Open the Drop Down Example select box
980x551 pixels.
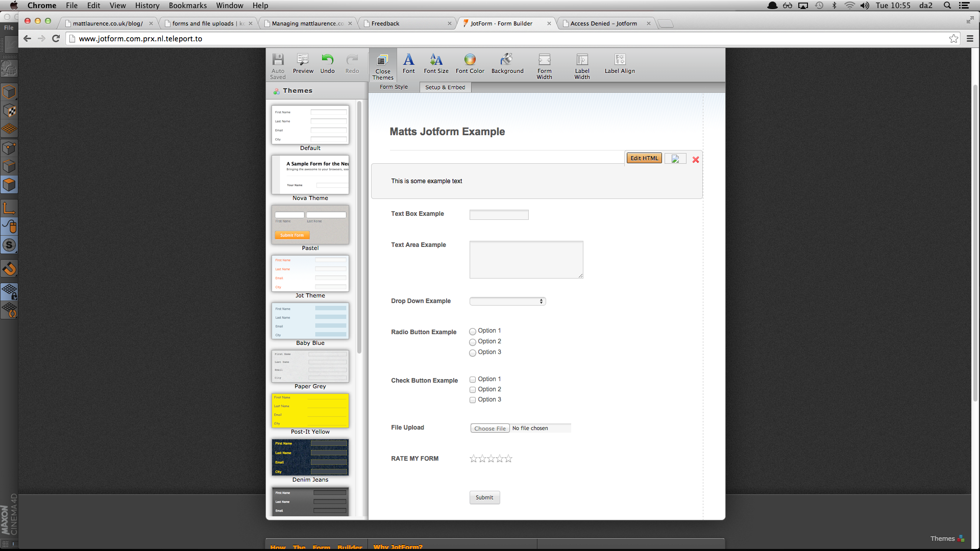[507, 302]
